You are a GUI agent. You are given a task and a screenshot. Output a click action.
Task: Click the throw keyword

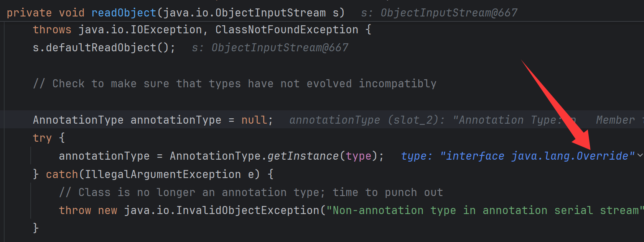click(x=75, y=211)
